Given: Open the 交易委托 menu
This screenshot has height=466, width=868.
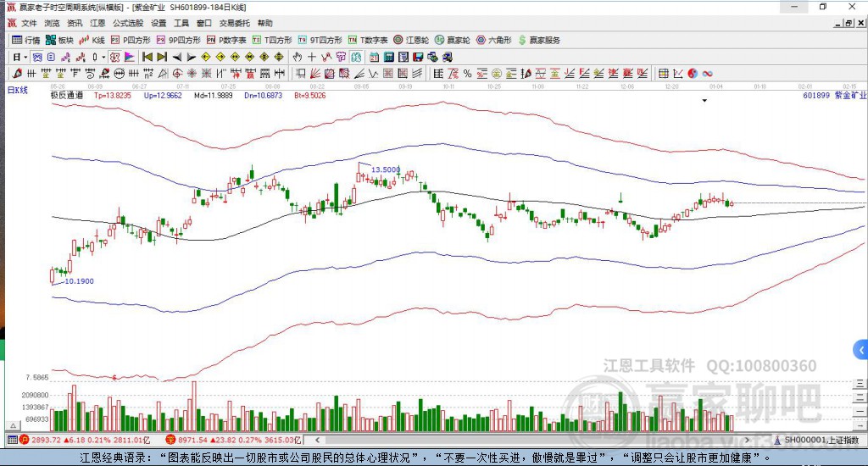Looking at the screenshot, I should click(234, 23).
